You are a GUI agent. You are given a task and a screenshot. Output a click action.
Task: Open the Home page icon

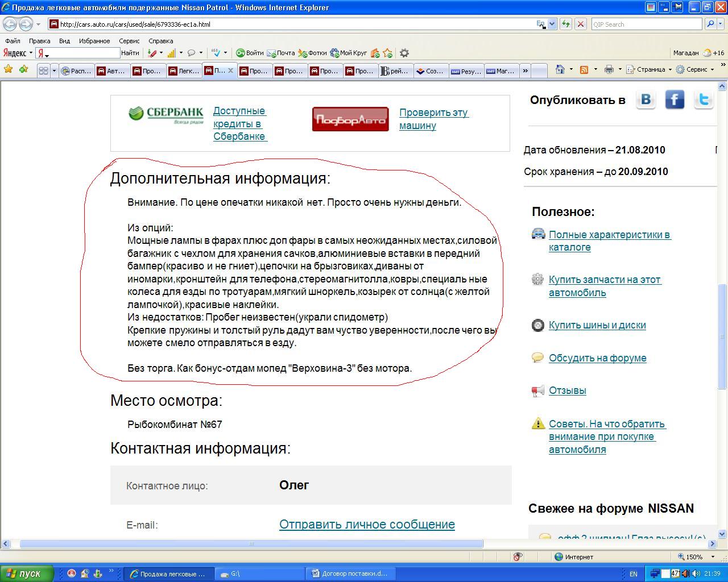point(560,69)
